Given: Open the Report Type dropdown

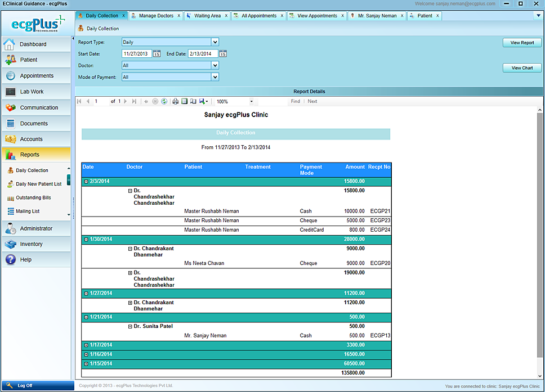Looking at the screenshot, I should 215,42.
